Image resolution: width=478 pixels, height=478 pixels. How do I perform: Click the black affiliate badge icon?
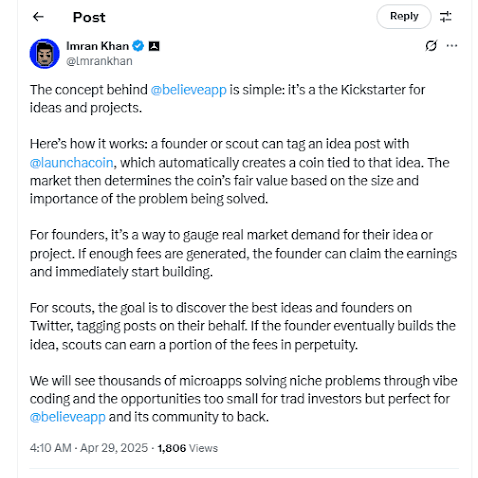[x=154, y=46]
